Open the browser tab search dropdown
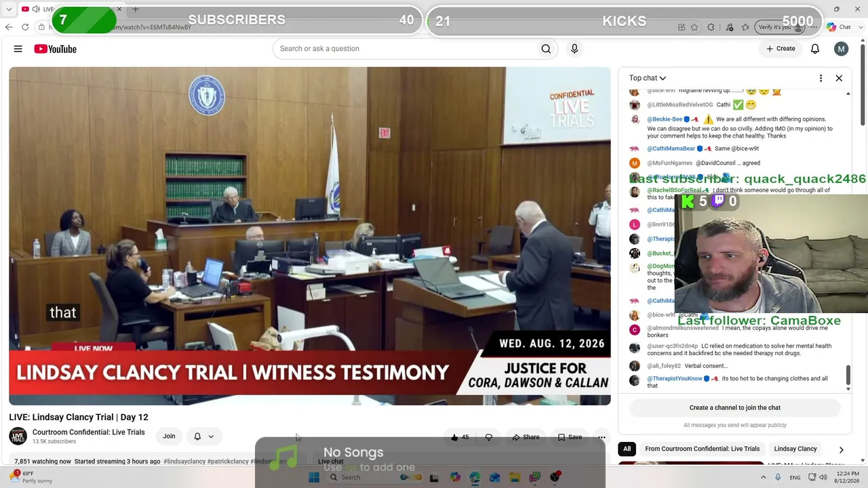 [9, 9]
